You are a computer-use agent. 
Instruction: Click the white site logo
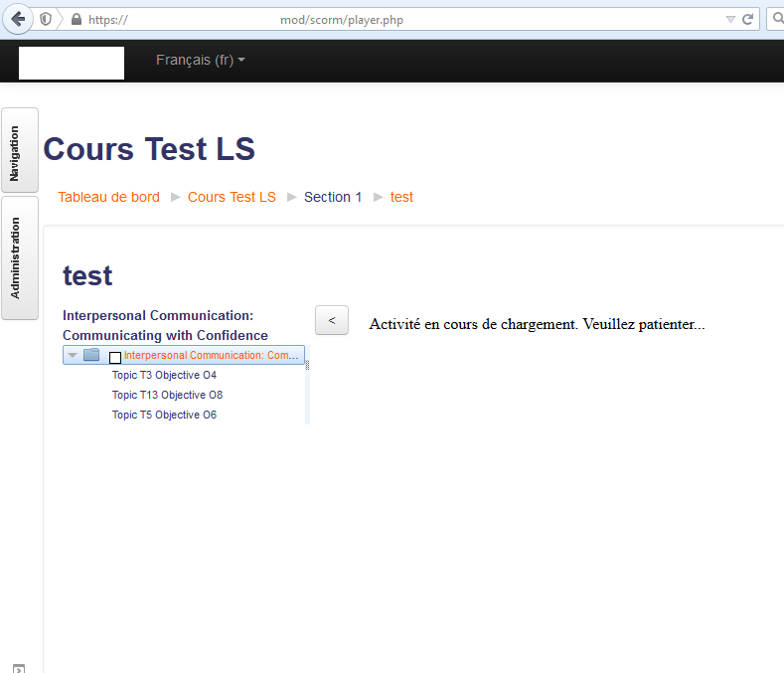pos(72,63)
